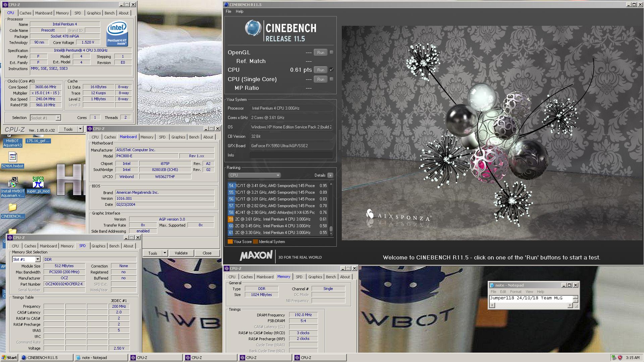Image resolution: width=644 pixels, height=362 pixels.
Task: Open Graphics tab in SPD window
Action: (98, 246)
